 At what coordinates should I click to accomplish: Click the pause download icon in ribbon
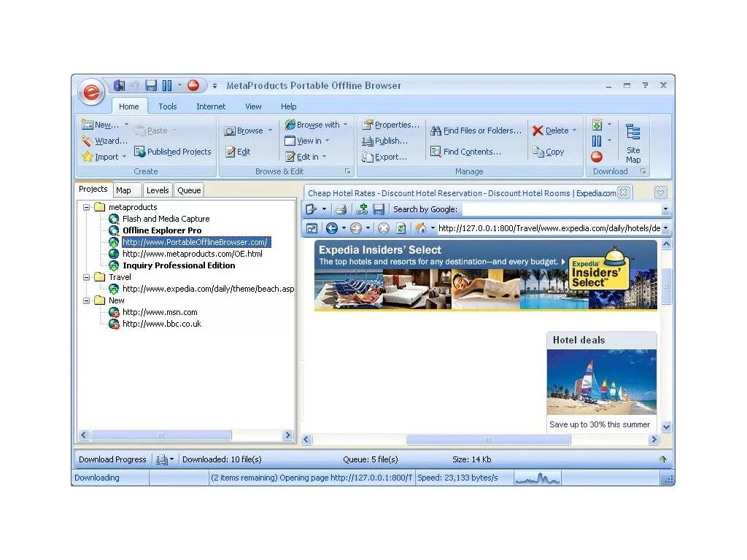click(x=597, y=141)
